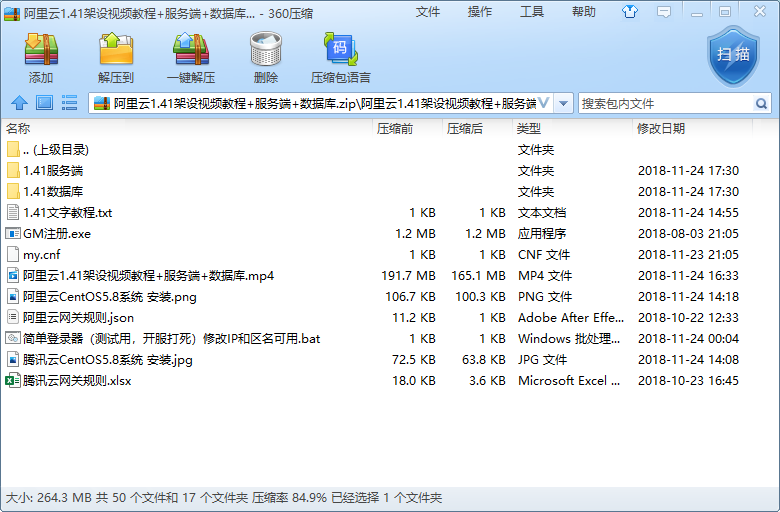Open the 文件 menu

click(x=428, y=11)
